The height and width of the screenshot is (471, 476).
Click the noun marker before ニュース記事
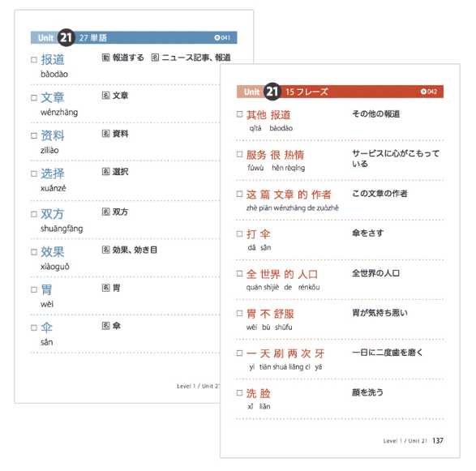[x=155, y=58]
